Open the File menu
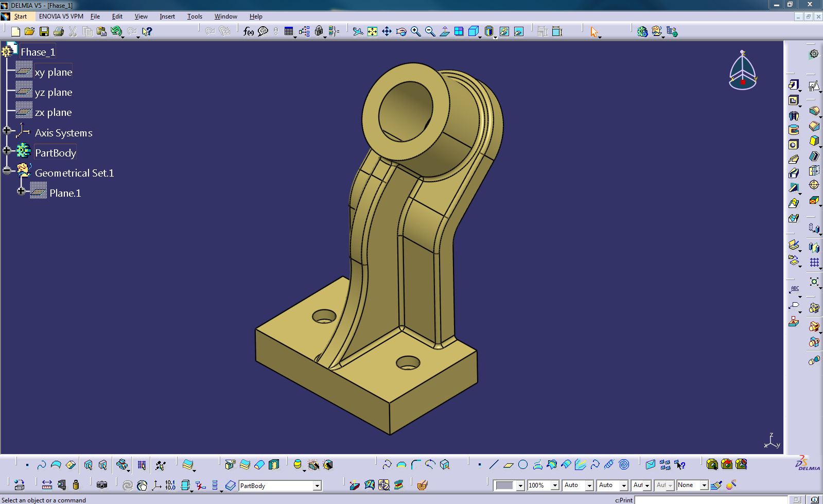Image resolution: width=823 pixels, height=504 pixels. click(x=95, y=16)
